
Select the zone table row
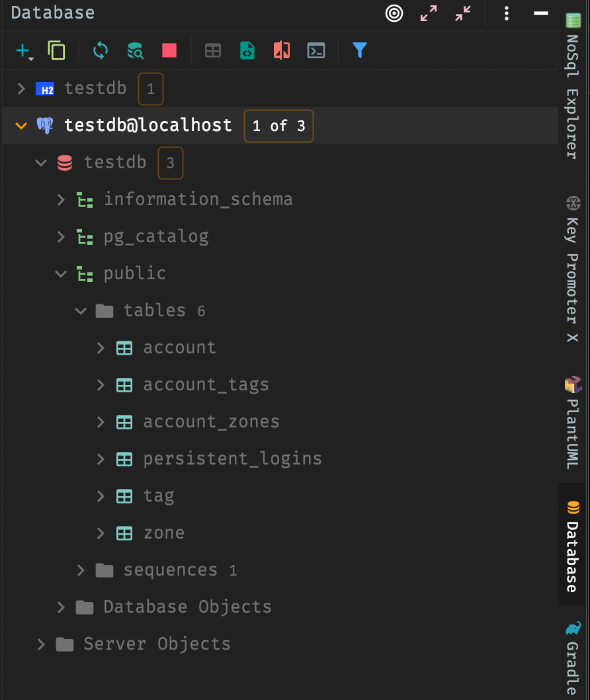tap(280, 533)
